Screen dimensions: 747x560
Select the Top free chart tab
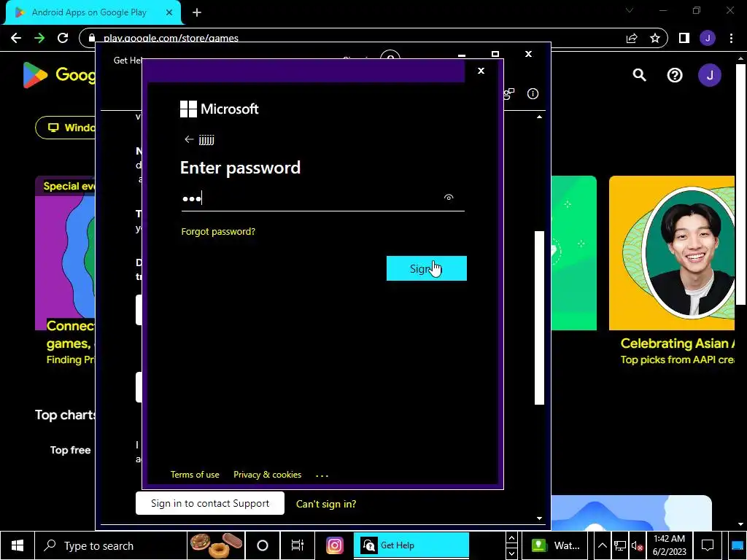(x=71, y=450)
